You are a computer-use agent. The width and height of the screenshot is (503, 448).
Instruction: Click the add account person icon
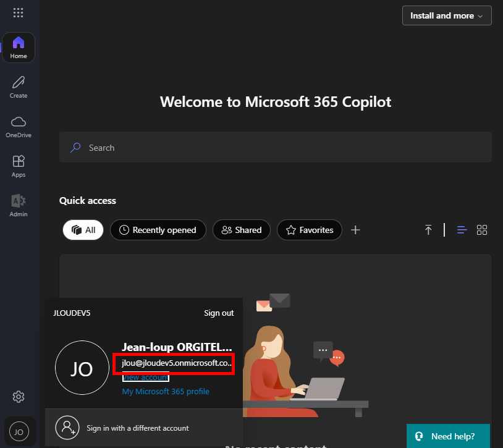pos(67,428)
